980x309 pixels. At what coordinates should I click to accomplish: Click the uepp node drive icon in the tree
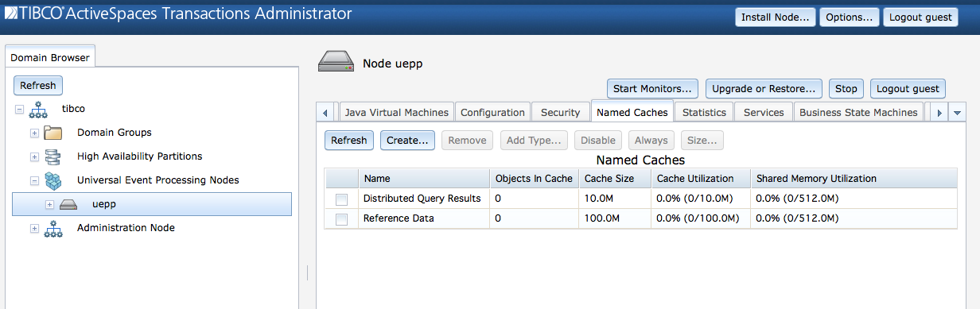click(69, 204)
